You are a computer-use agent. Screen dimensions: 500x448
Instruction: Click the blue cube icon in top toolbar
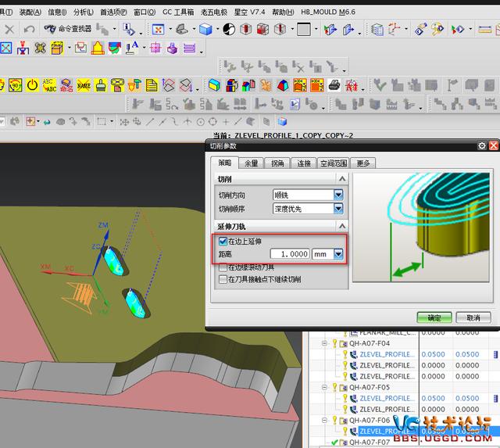(x=205, y=29)
